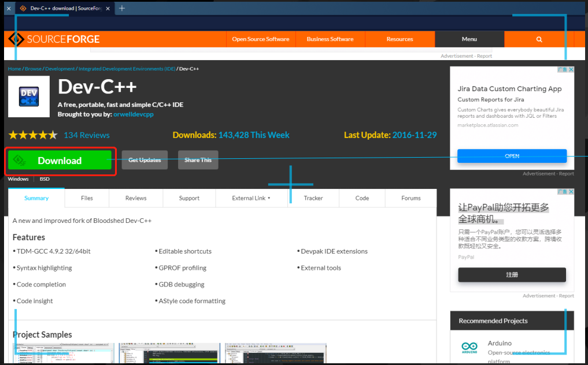Click the 2016-11-29 last update date

415,135
